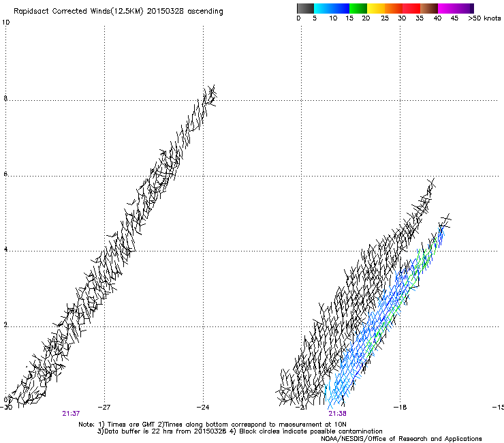Click the brown 35-40 knots color segment
504x443 pixels.
(x=429, y=8)
